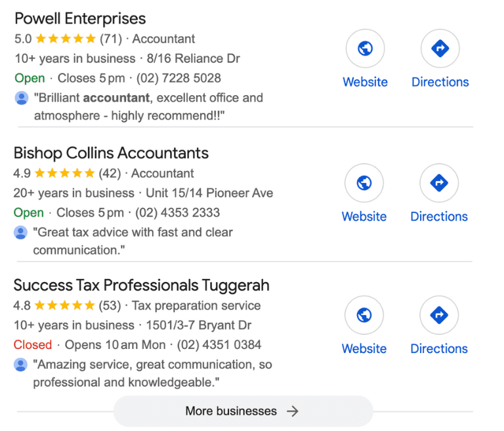Click phone number (02) 4353 2333
504x431 pixels.
click(x=177, y=213)
